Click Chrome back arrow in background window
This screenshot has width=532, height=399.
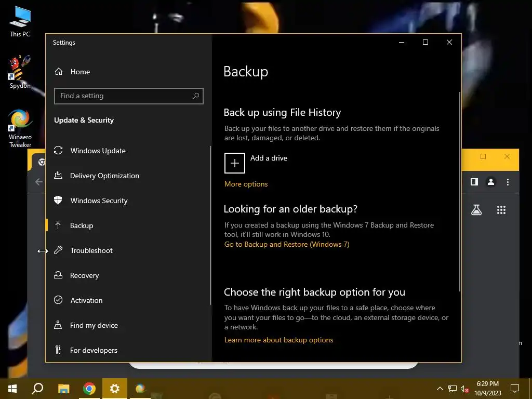(x=39, y=182)
